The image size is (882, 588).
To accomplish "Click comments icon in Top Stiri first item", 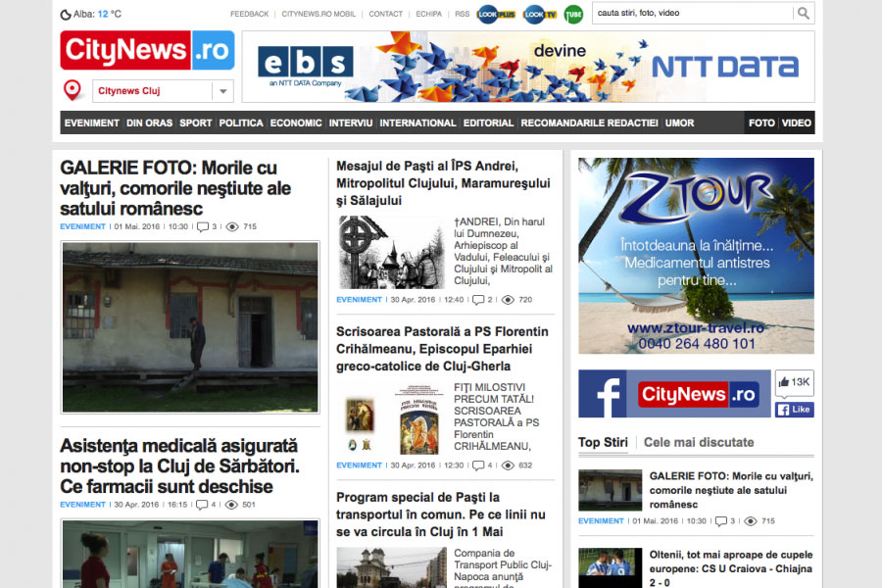I will [x=720, y=521].
